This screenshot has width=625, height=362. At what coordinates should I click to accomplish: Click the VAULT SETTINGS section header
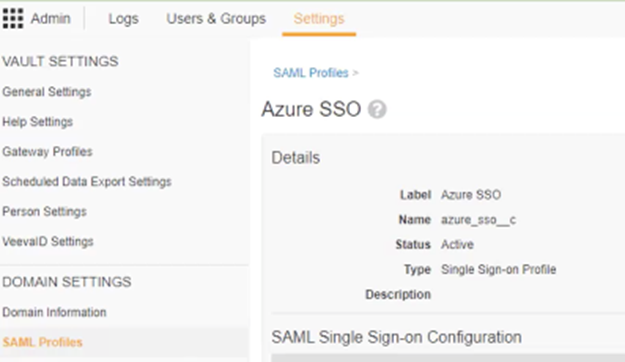coord(60,61)
